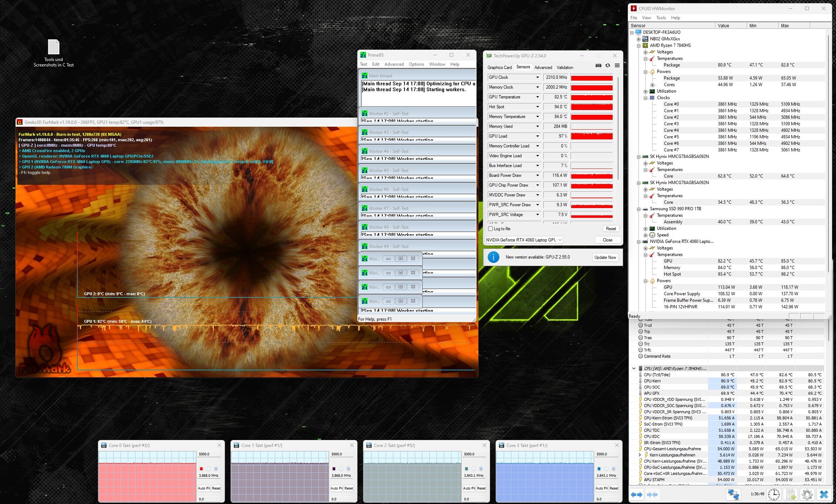The height and width of the screenshot is (504, 836).
Task: Open Tools und Screenshots desktop file
Action: pyautogui.click(x=54, y=53)
